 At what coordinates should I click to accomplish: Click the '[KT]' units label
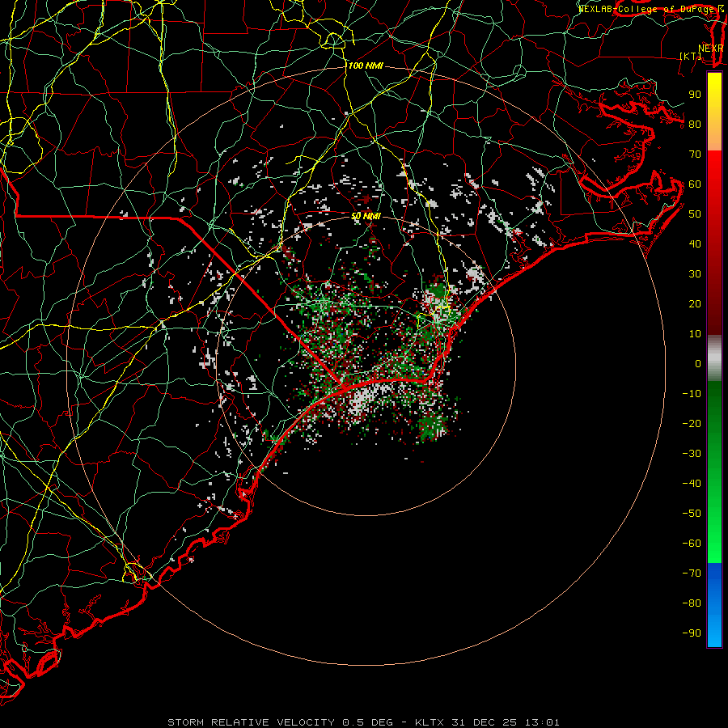691,56
